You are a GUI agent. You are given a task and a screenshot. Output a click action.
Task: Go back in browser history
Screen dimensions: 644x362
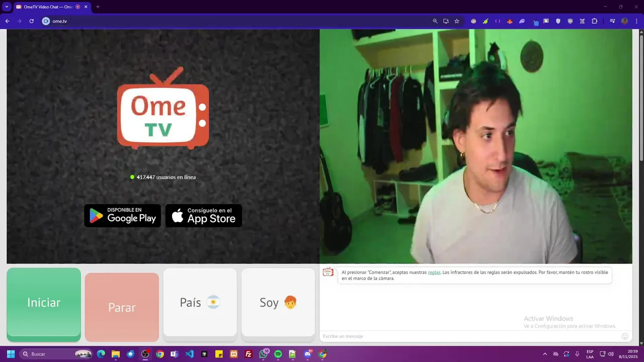coord(7,21)
